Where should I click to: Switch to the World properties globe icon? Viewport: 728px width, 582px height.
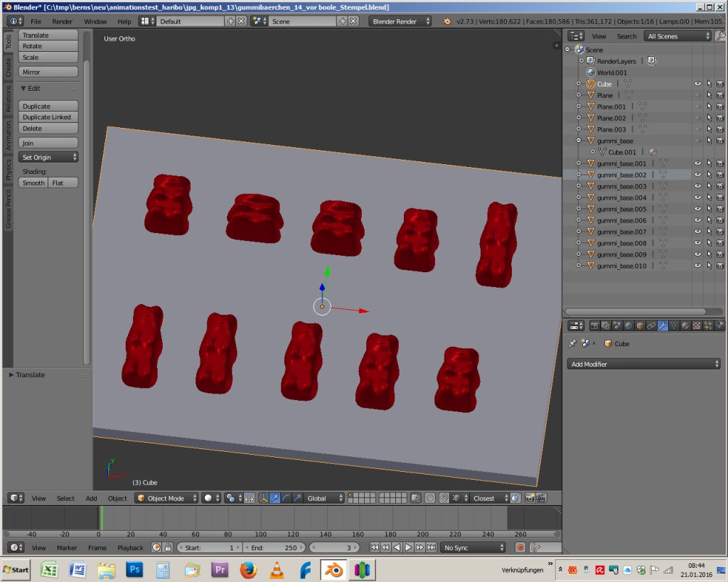[628, 325]
